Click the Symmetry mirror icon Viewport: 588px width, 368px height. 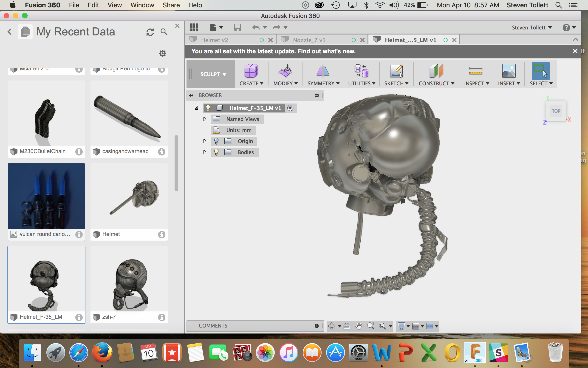(x=323, y=71)
